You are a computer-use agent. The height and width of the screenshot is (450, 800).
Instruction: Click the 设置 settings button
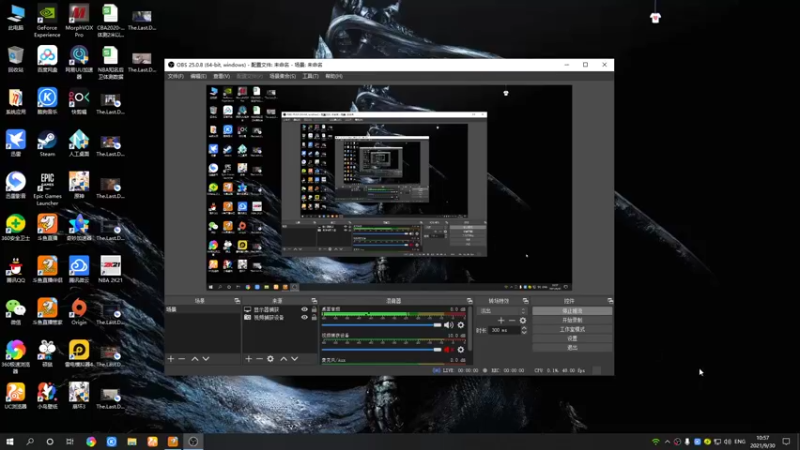(x=572, y=338)
